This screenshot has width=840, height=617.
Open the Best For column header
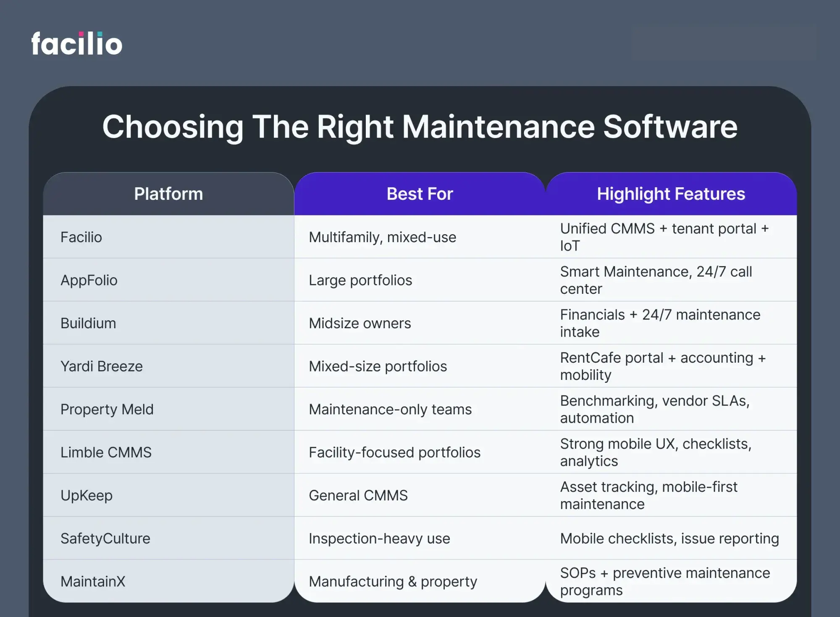pos(419,193)
